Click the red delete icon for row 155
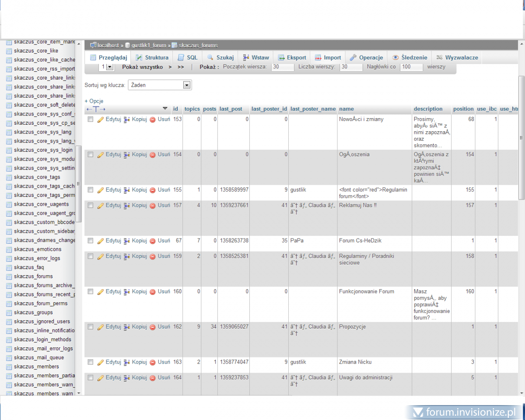 153,190
